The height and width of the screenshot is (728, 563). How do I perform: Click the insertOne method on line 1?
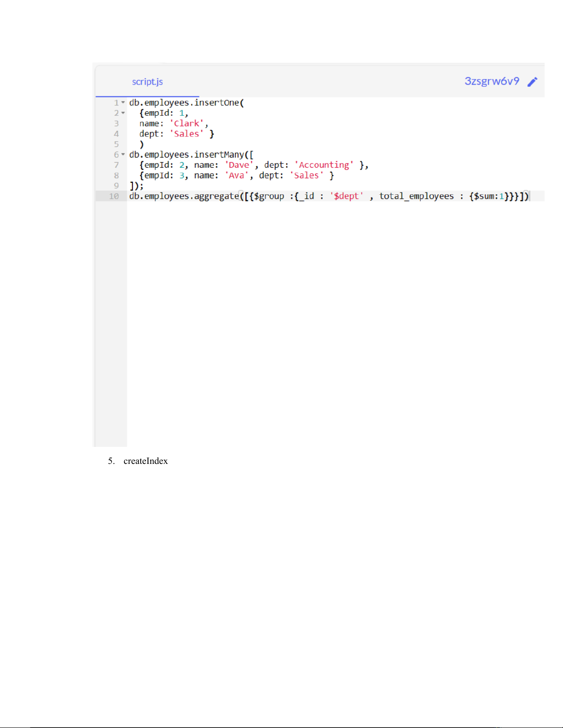click(x=216, y=103)
